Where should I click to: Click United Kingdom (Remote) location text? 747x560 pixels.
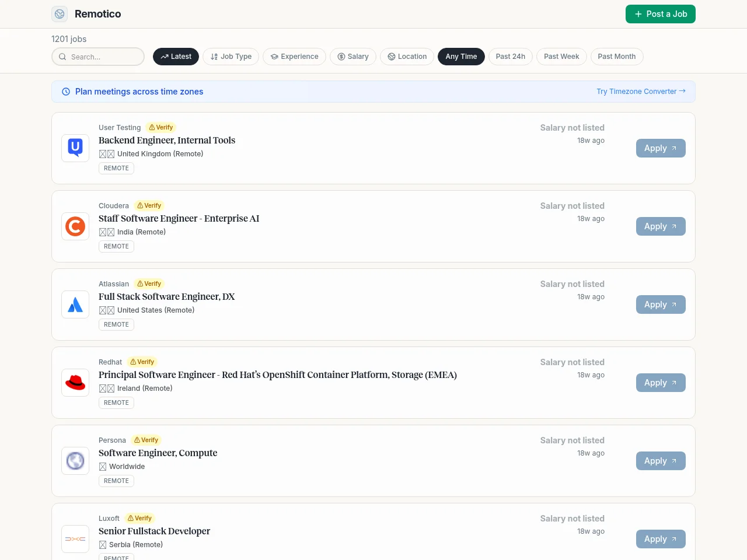pos(160,154)
